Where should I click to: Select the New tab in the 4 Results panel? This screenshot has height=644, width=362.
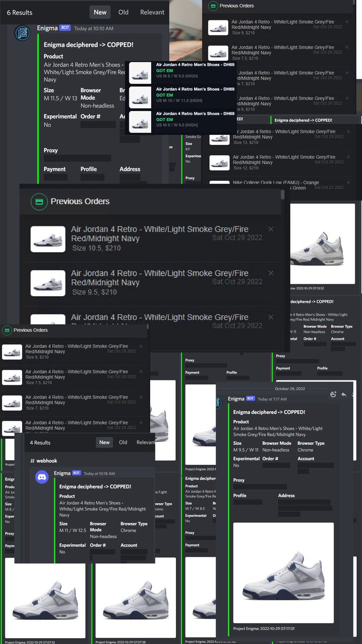coord(105,443)
